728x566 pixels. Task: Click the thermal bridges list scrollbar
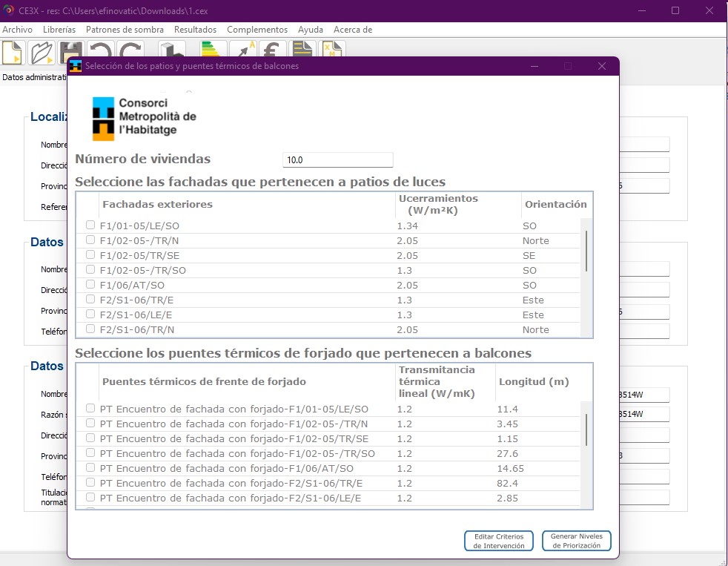[586, 430]
